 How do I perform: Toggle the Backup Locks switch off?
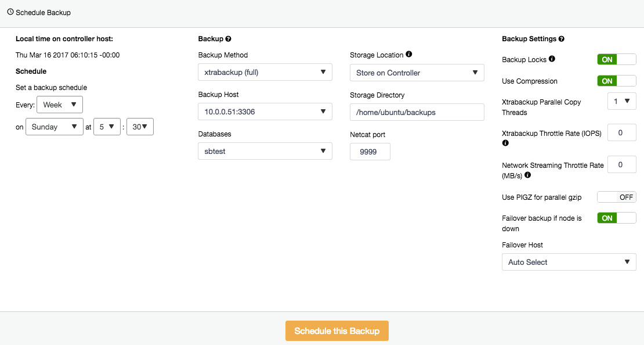pos(617,59)
